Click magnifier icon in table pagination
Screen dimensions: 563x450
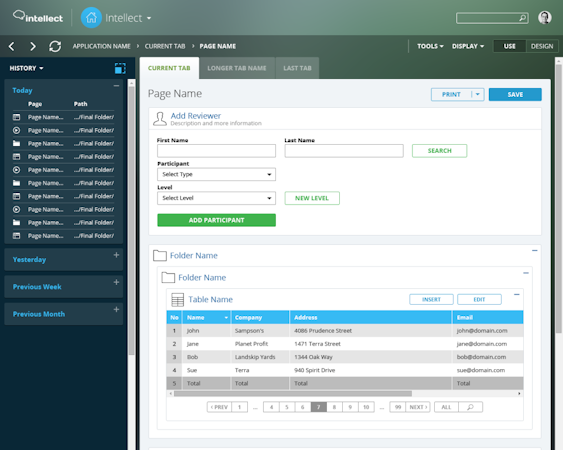[470, 407]
